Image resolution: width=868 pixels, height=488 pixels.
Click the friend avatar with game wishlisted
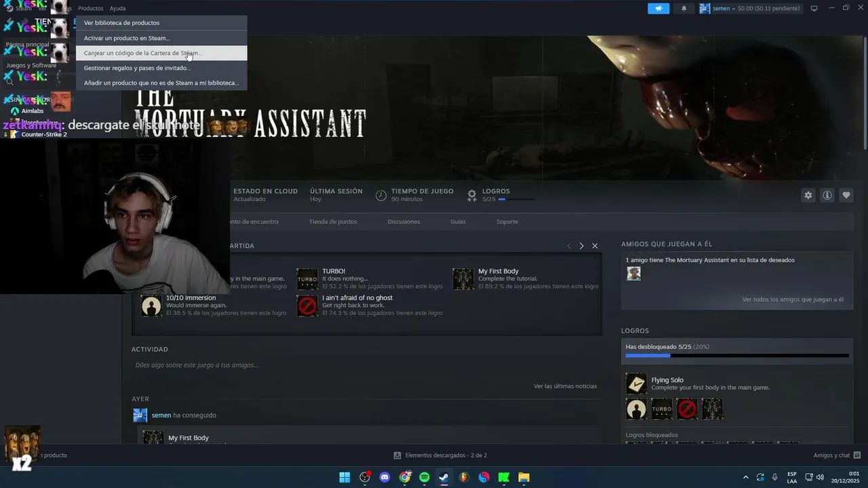(x=633, y=273)
